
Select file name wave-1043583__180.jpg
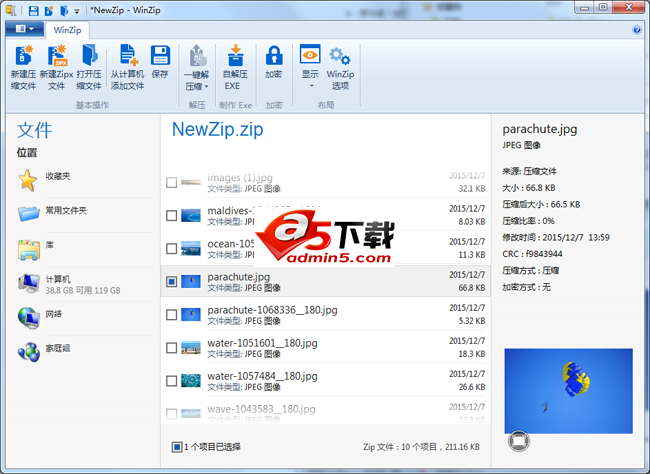(261, 409)
